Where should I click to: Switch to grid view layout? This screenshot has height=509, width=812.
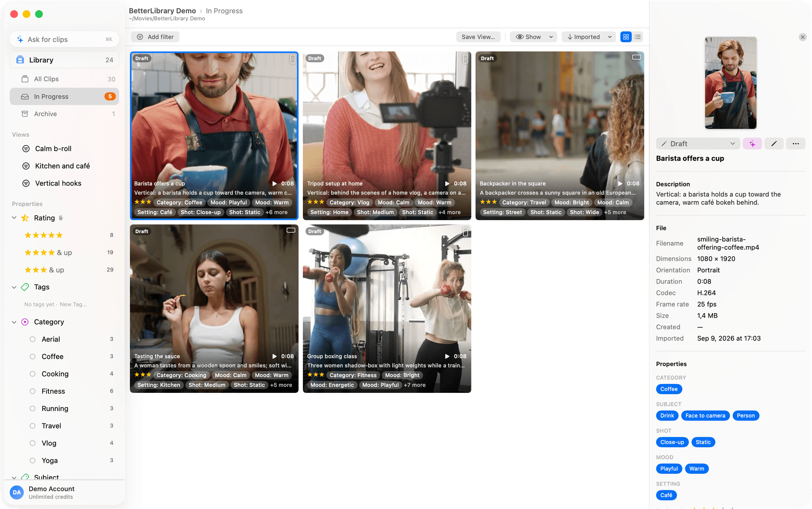click(626, 37)
